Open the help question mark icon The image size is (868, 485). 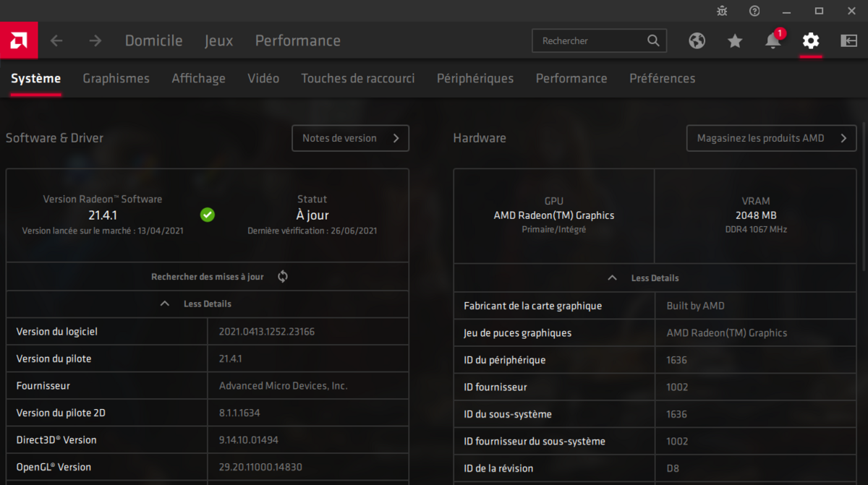(754, 11)
